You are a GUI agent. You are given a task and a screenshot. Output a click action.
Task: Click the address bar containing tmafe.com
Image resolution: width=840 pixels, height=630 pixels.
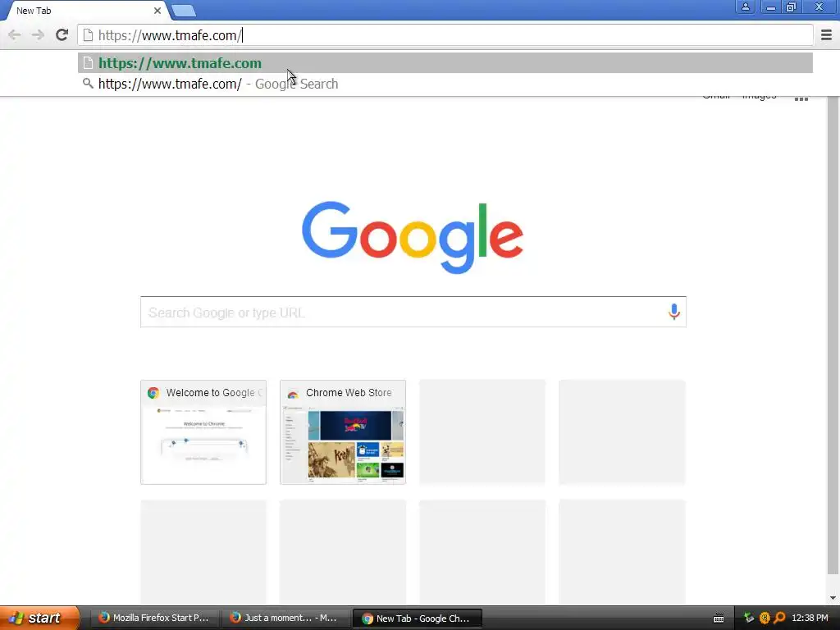(x=445, y=35)
